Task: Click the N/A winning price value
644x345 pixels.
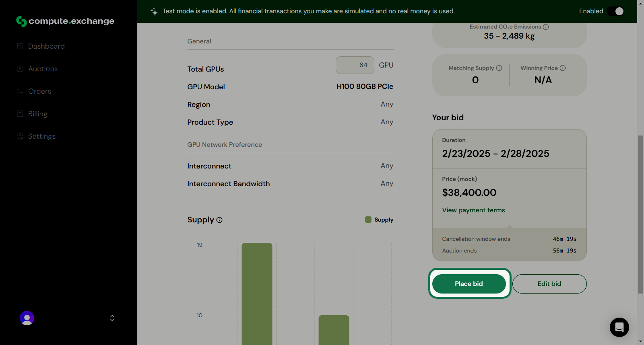Action: pos(543,80)
